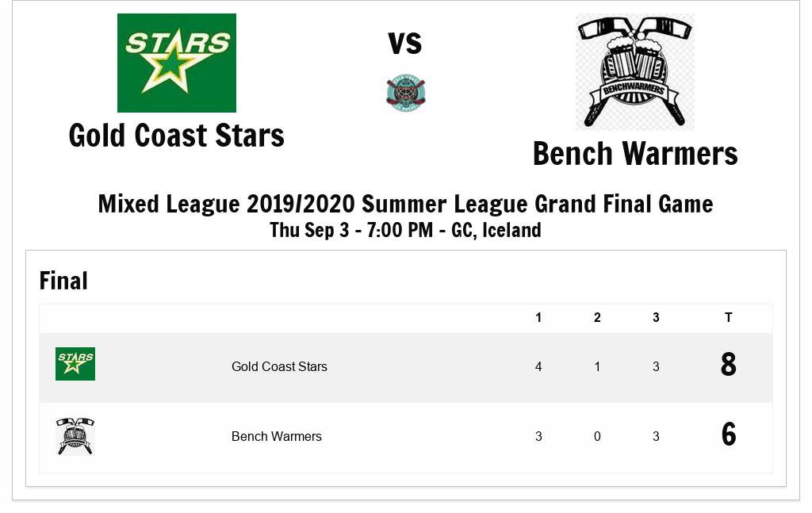This screenshot has width=812, height=513.
Task: Open the Bench Warmers team heading
Action: click(635, 154)
